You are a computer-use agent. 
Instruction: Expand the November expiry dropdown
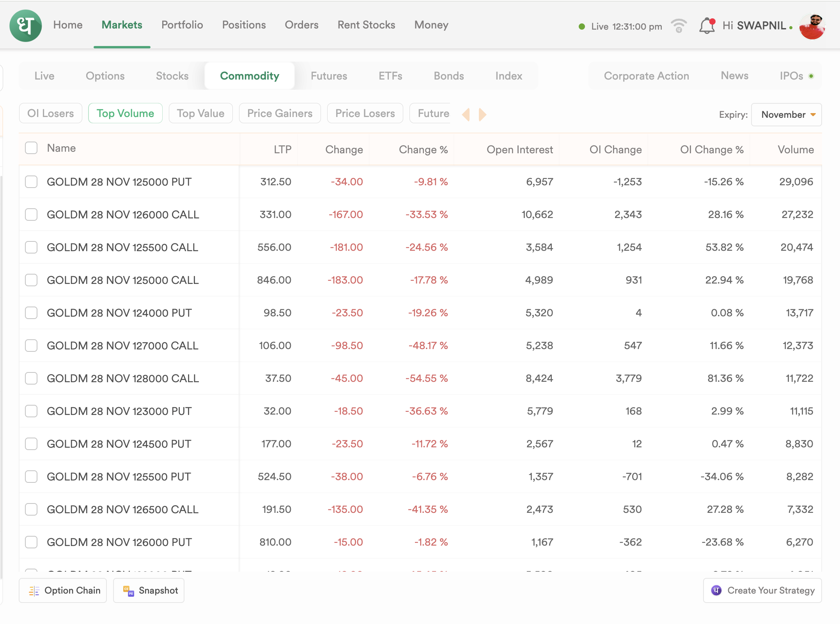(786, 115)
